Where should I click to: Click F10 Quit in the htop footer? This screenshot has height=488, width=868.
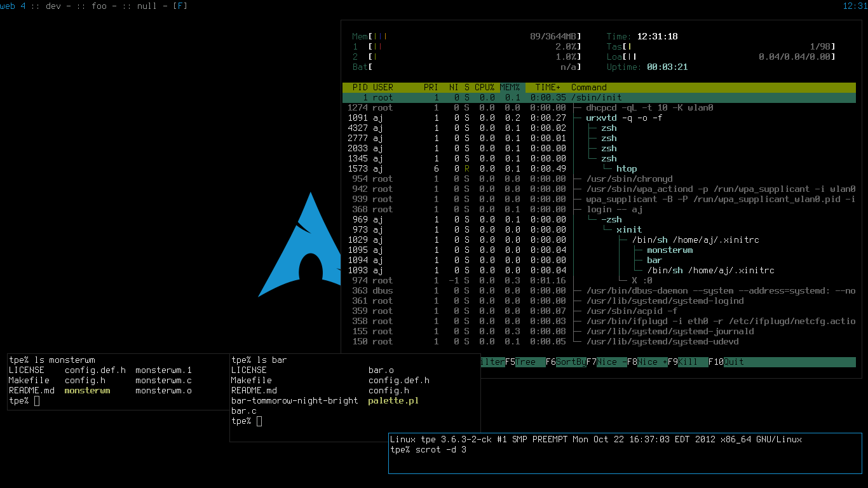[726, 362]
